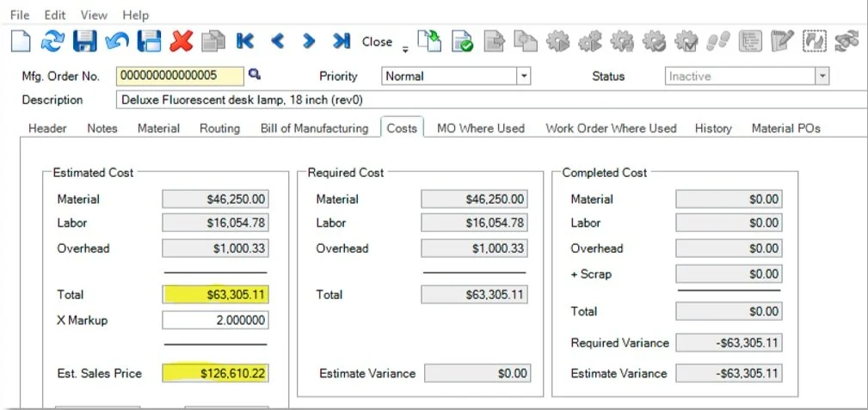Image resolution: width=868 pixels, height=410 pixels.
Task: Click the gear with round checkmark icon
Action: pyautogui.click(x=655, y=41)
